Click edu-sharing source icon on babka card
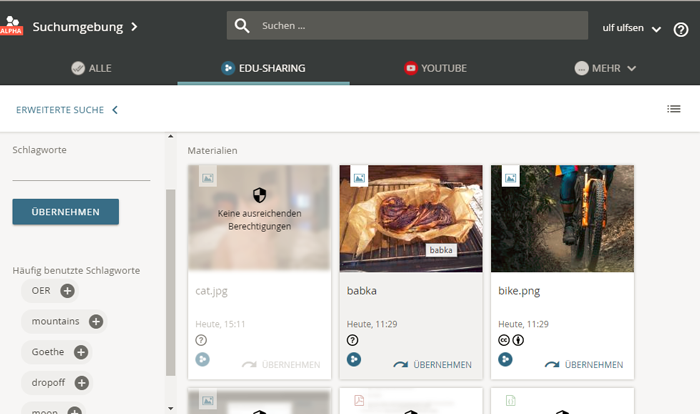 pyautogui.click(x=354, y=360)
